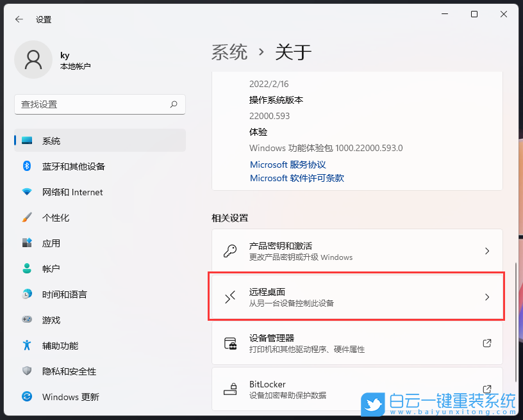Click the 远程桌面 remote desktop icon
523x420 pixels.
click(230, 296)
